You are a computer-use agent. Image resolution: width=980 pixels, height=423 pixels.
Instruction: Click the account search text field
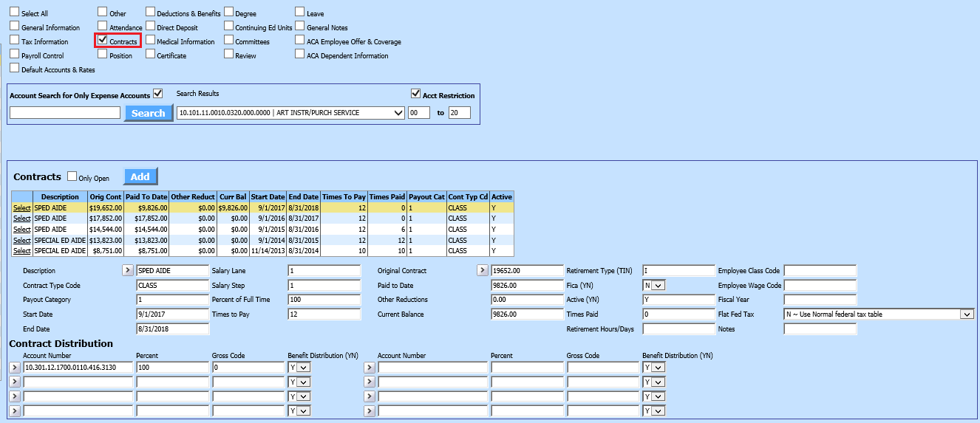[65, 113]
